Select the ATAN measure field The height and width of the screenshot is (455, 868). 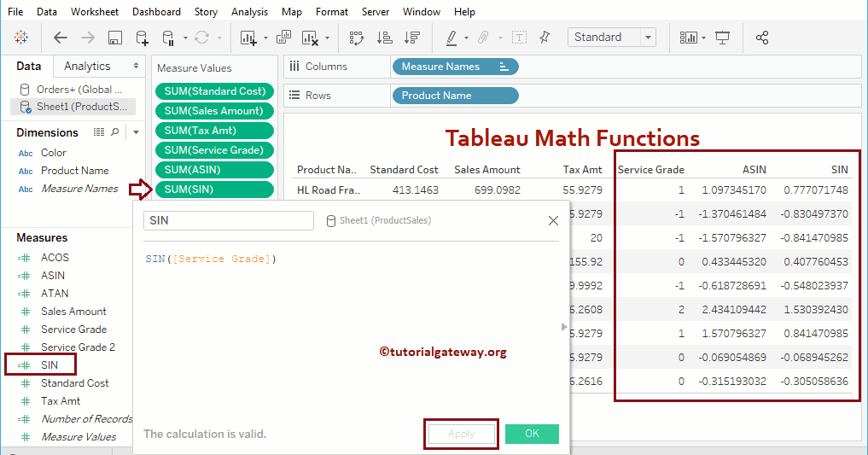(x=55, y=294)
